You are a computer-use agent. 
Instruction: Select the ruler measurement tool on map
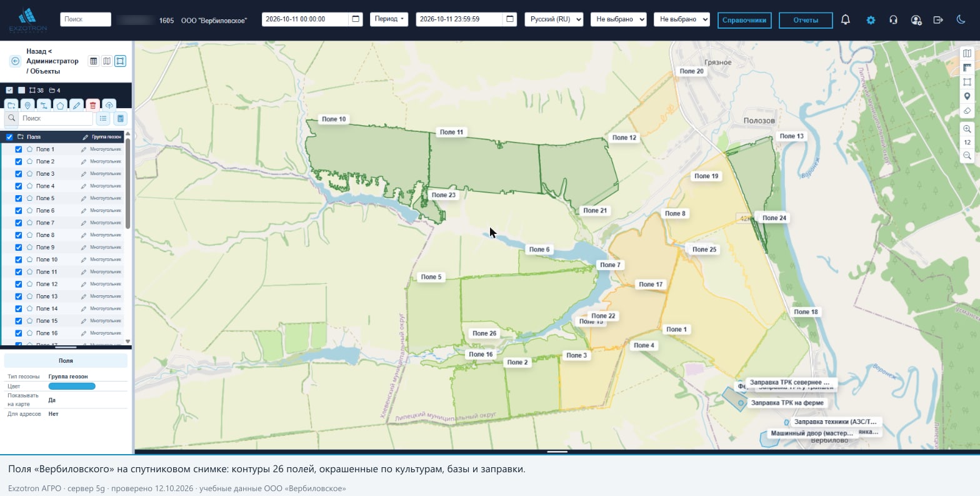point(967,68)
